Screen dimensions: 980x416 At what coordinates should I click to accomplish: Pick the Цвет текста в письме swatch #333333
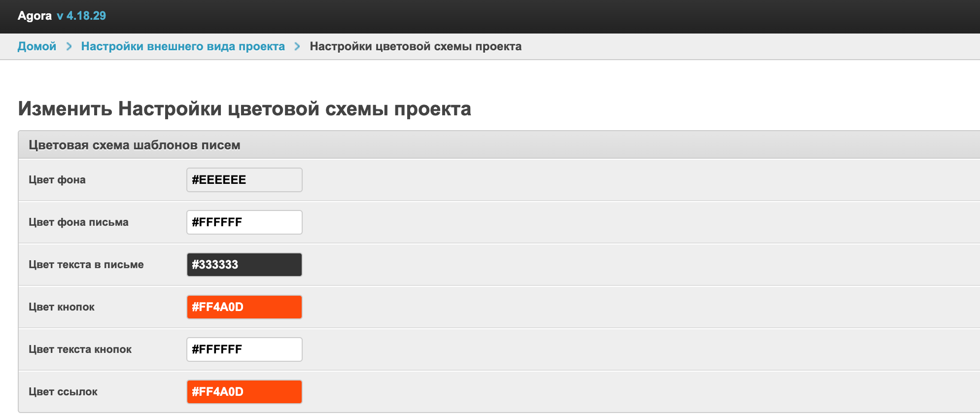click(244, 265)
